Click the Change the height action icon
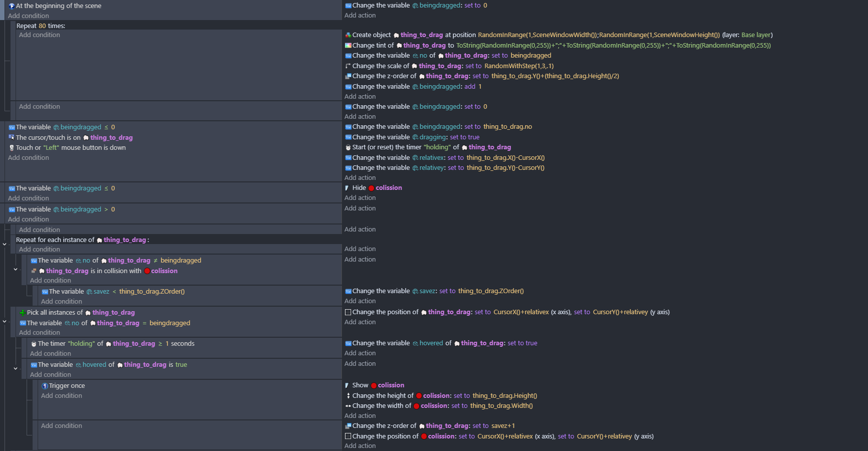The image size is (868, 451). [348, 396]
